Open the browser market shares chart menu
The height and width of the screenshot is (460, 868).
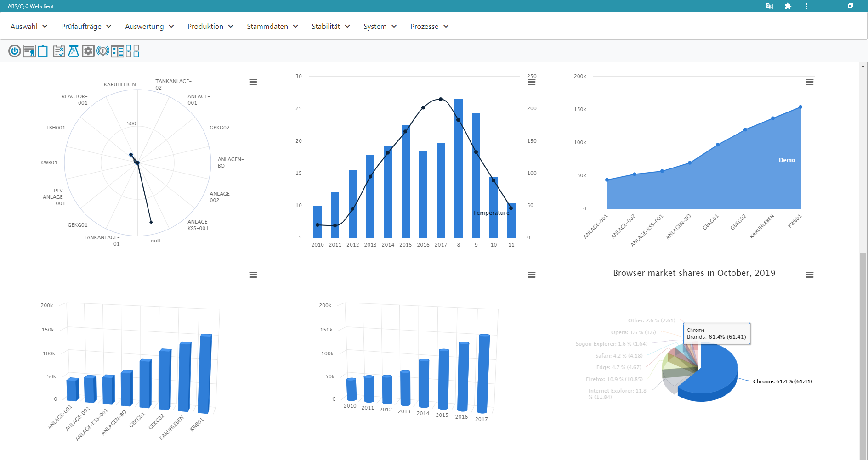tap(810, 275)
